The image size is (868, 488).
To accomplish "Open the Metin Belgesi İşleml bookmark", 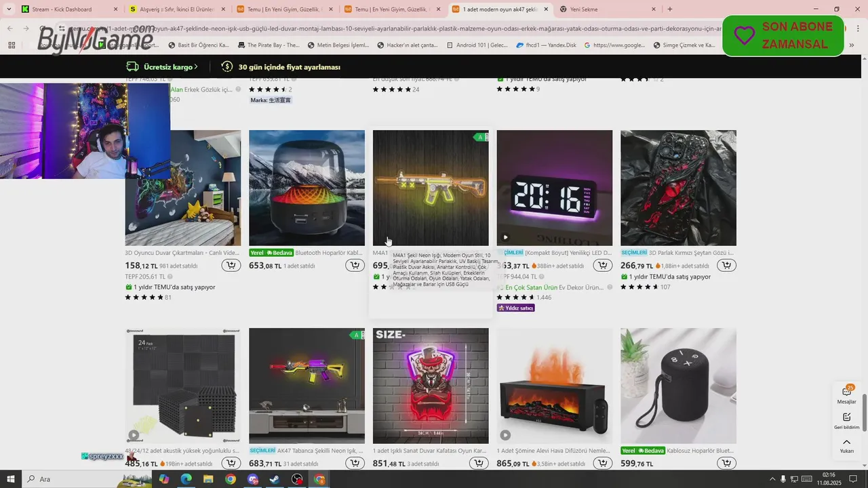I will coord(338,45).
